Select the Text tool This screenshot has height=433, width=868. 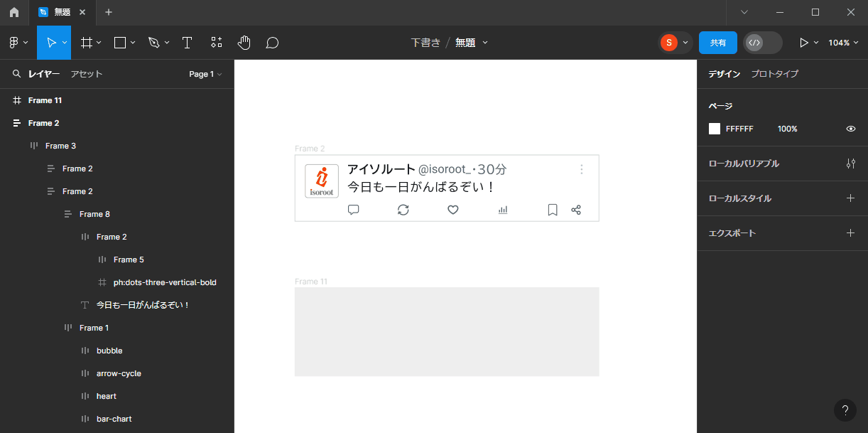pyautogui.click(x=187, y=43)
